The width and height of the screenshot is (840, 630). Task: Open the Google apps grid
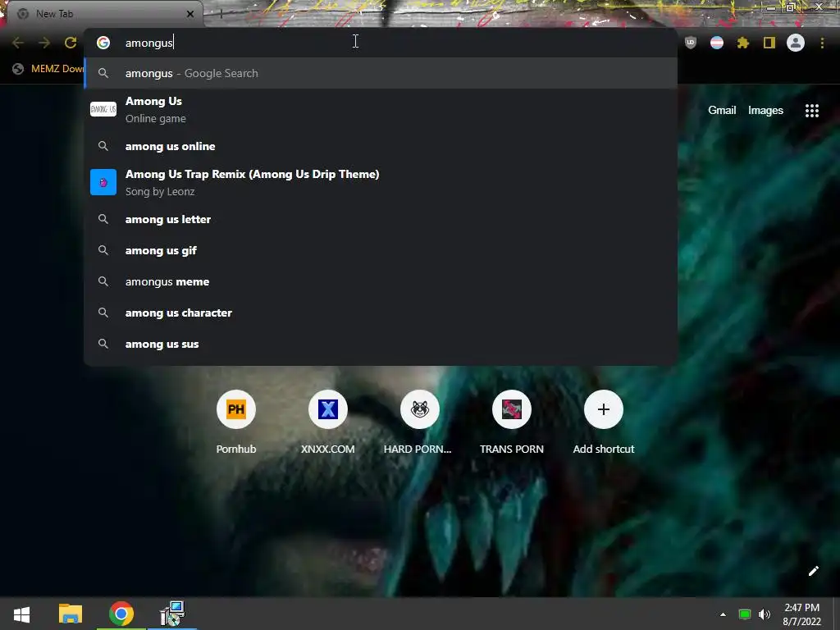point(811,111)
